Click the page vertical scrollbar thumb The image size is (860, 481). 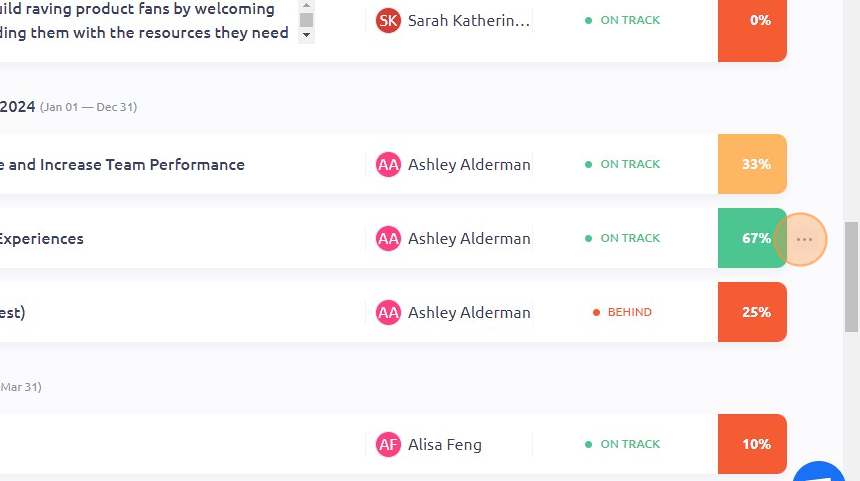[851, 277]
